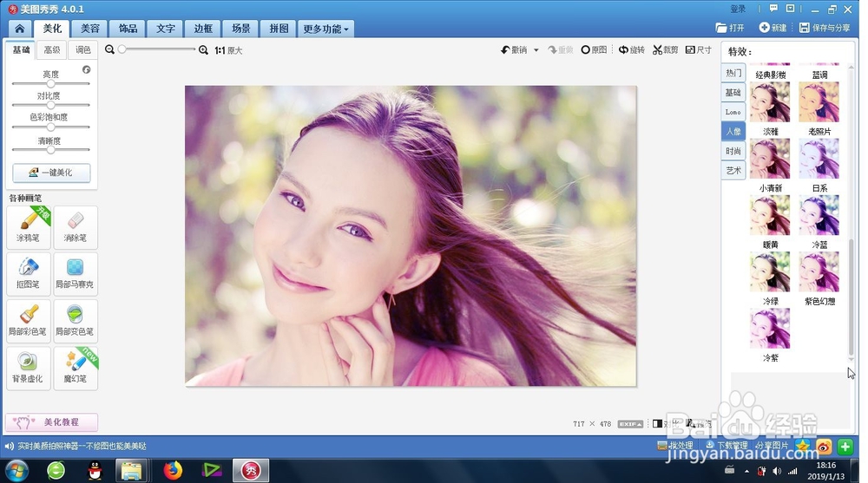The width and height of the screenshot is (868, 483).
Task: Reset adjustments with the circular reset icon
Action: click(86, 69)
